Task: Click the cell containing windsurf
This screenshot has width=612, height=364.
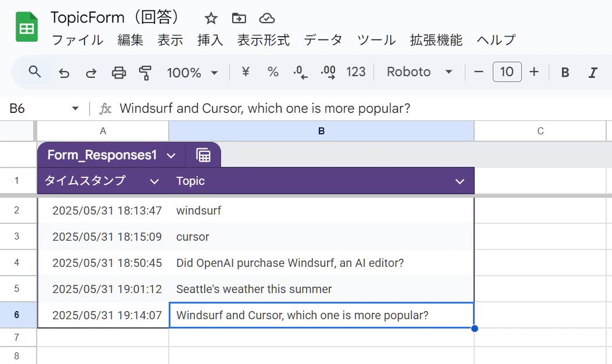Action: [321, 210]
